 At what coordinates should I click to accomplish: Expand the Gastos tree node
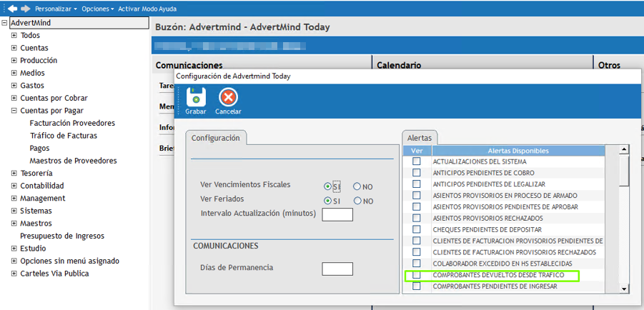(x=14, y=86)
